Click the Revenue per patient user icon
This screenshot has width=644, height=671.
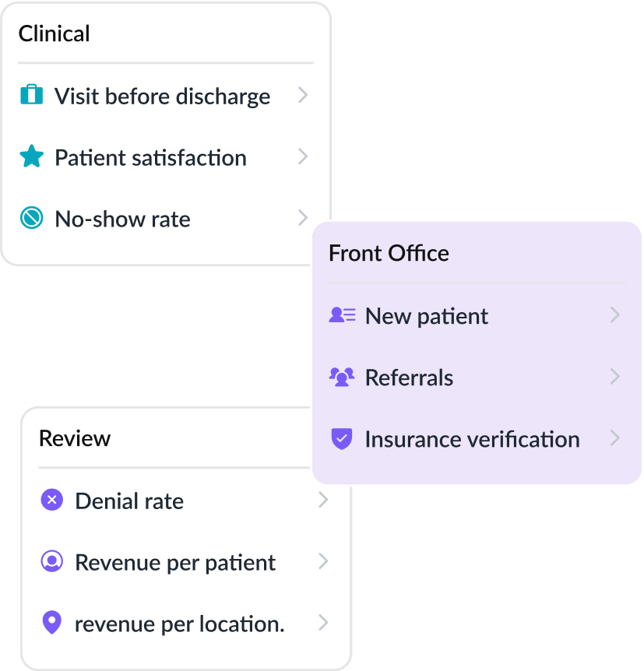(x=51, y=561)
